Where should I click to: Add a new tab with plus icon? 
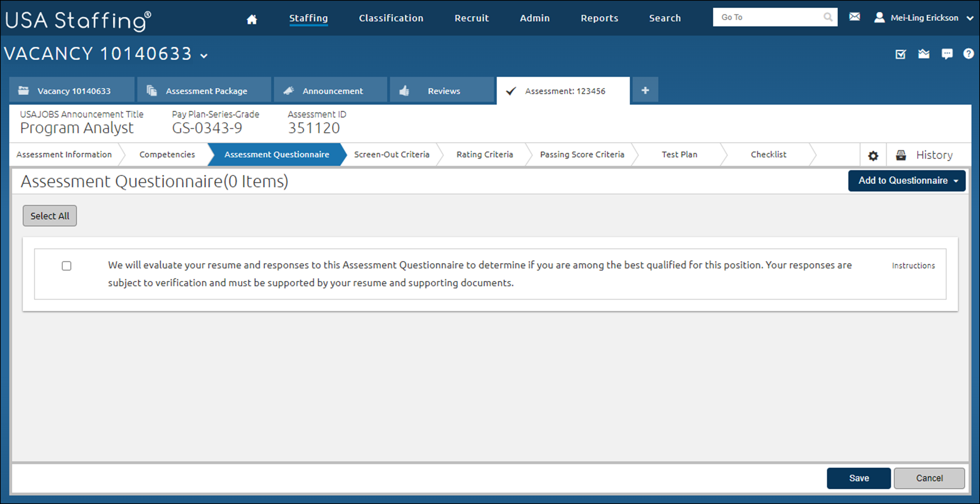point(645,91)
